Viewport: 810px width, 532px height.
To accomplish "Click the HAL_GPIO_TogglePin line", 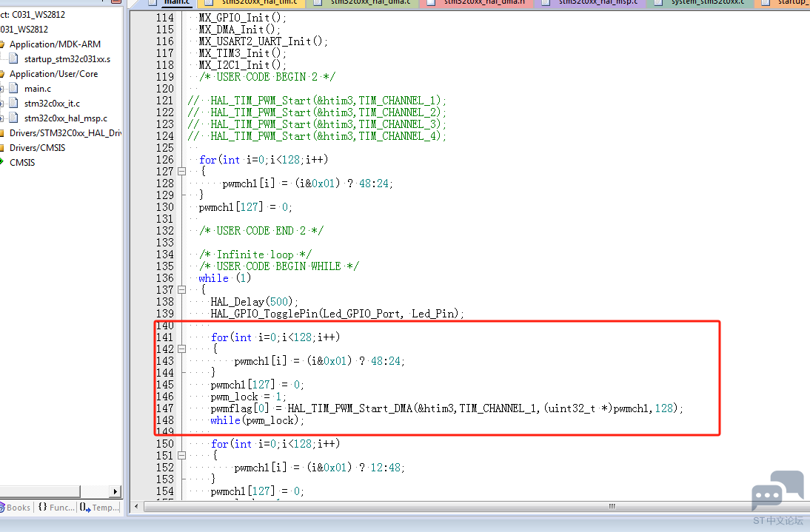I will coord(338,314).
